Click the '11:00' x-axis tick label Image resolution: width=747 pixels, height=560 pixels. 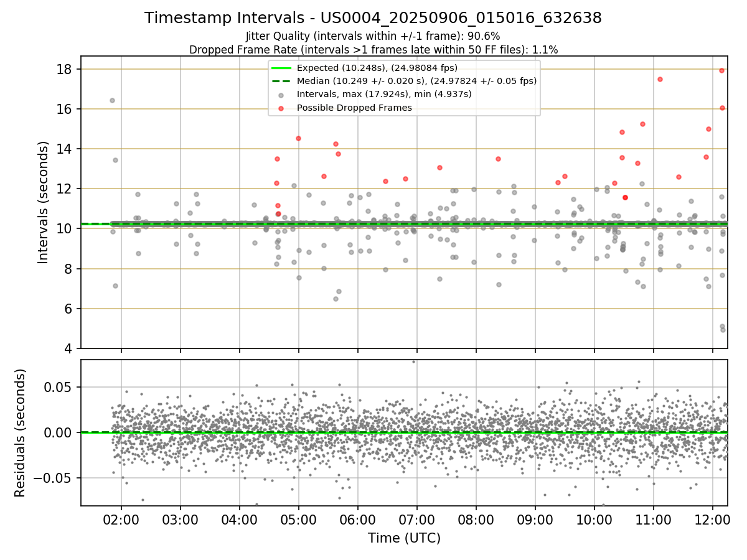(x=654, y=520)
